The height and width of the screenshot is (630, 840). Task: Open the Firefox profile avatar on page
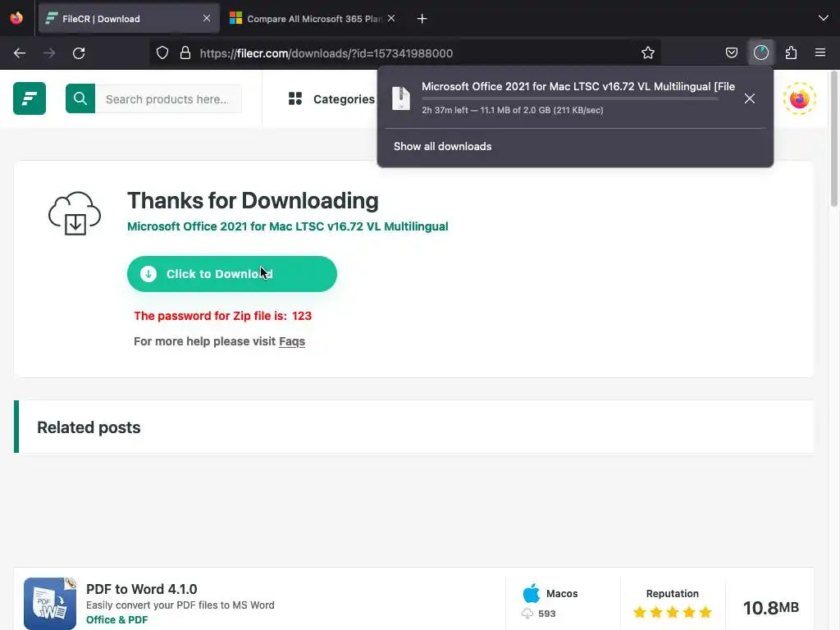799,98
